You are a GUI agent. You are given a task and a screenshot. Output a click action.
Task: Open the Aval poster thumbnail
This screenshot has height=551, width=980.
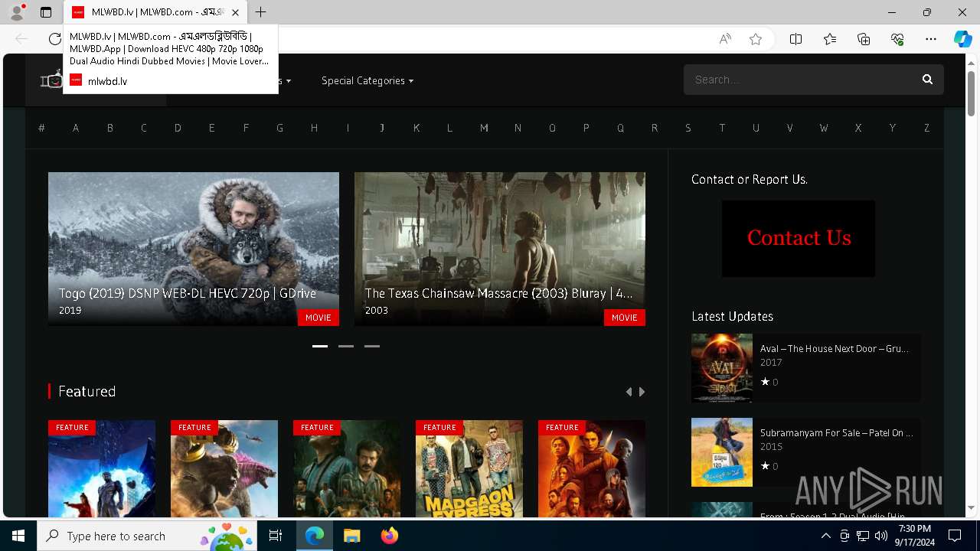pyautogui.click(x=722, y=368)
